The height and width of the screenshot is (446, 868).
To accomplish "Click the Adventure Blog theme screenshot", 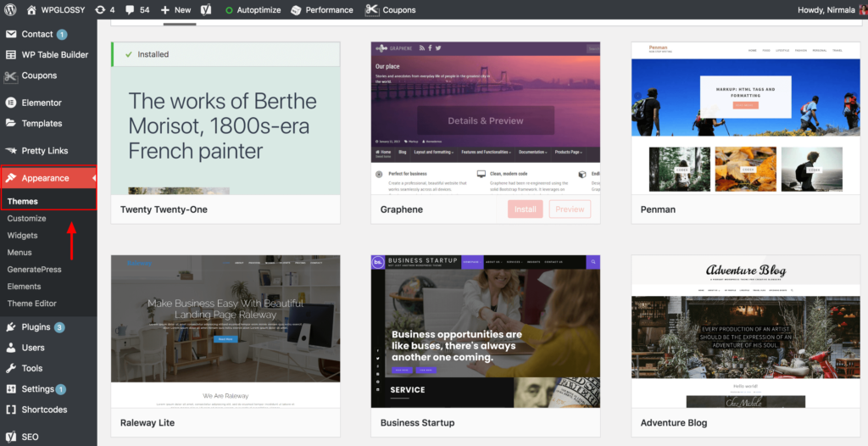I will coord(746,332).
